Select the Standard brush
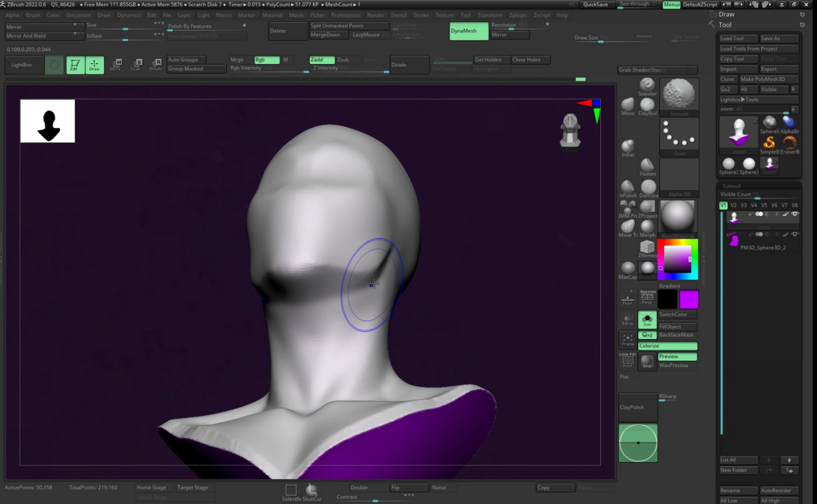 coord(647,86)
